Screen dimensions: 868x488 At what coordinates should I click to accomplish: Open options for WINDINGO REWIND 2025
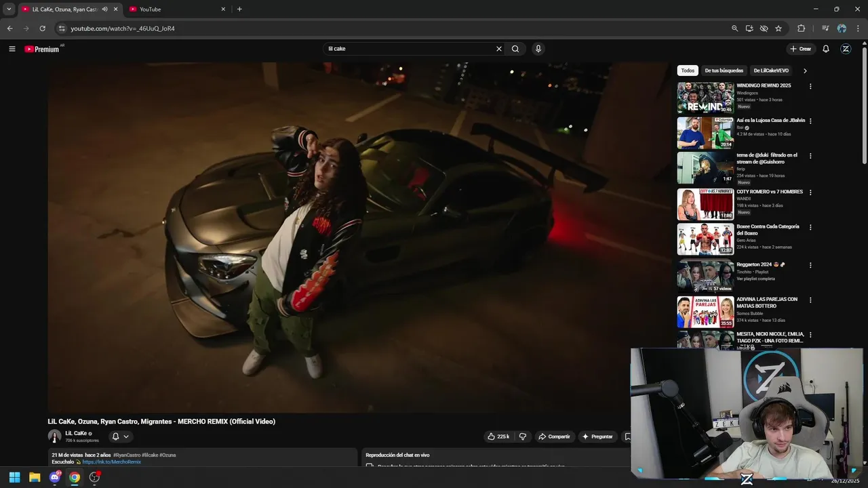[x=810, y=87]
